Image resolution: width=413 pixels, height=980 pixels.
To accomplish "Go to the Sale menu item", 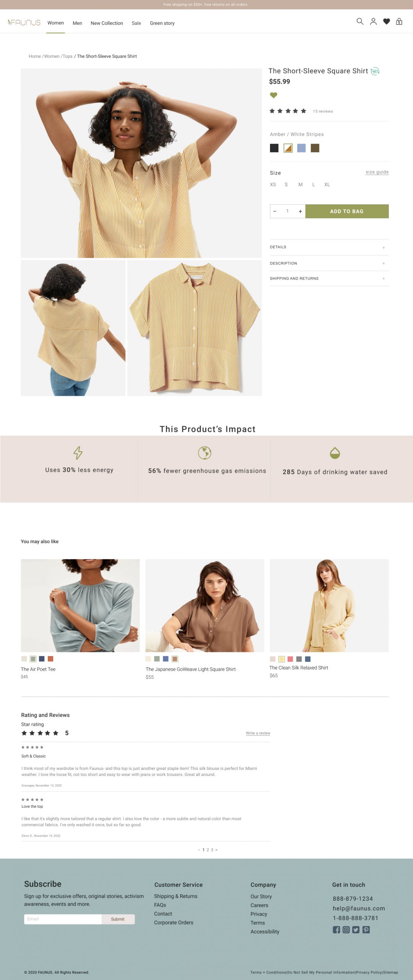I will [x=137, y=23].
